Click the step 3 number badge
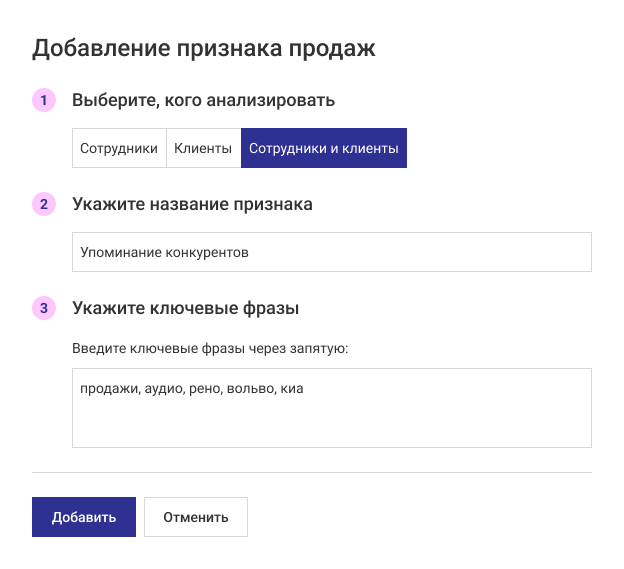 (x=44, y=308)
